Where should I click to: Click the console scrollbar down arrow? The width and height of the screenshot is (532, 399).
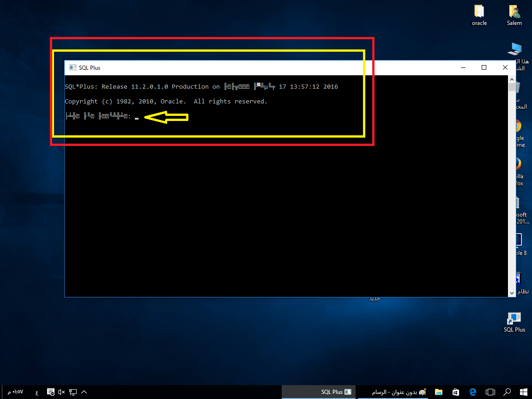512,293
